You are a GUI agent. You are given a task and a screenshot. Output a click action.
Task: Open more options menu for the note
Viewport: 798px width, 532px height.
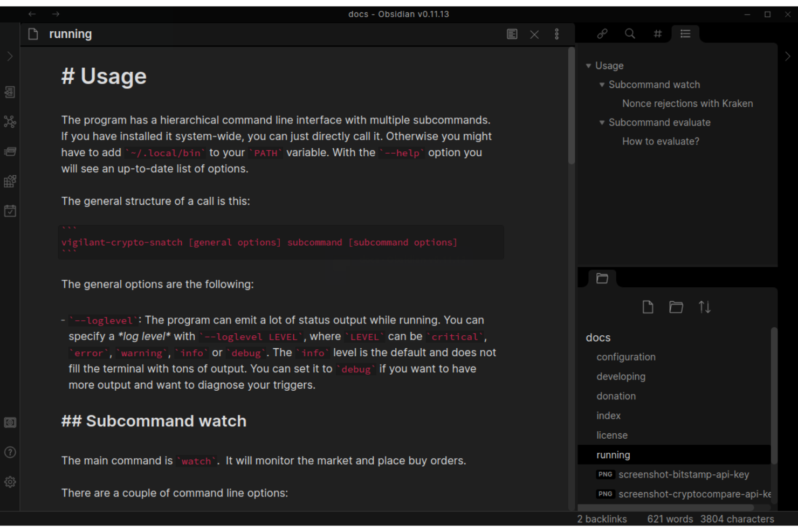click(x=556, y=34)
